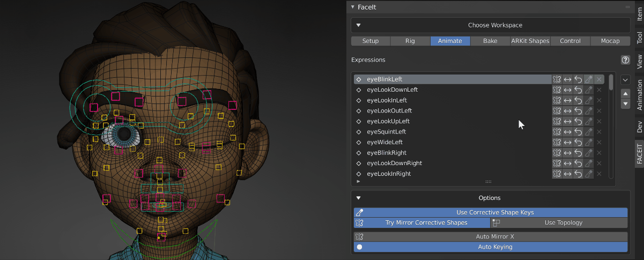The image size is (644, 260).
Task: Move the expression up with the up arrow
Action: (625, 93)
